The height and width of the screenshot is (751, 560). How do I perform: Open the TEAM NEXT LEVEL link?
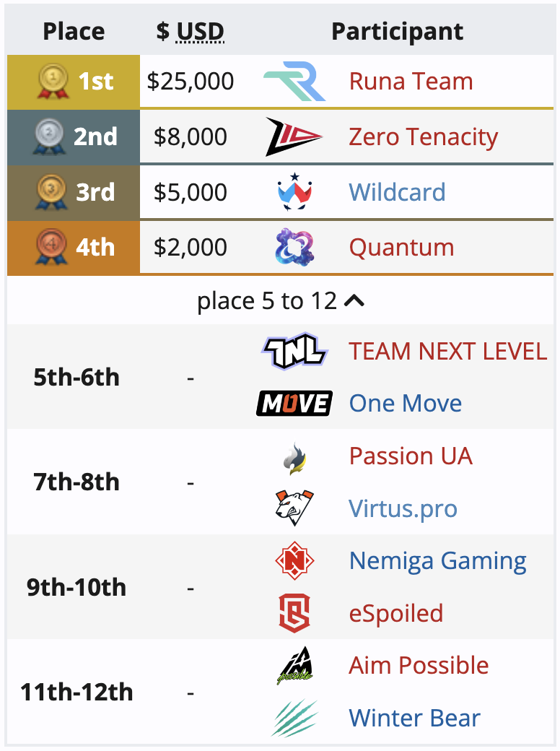tap(447, 351)
